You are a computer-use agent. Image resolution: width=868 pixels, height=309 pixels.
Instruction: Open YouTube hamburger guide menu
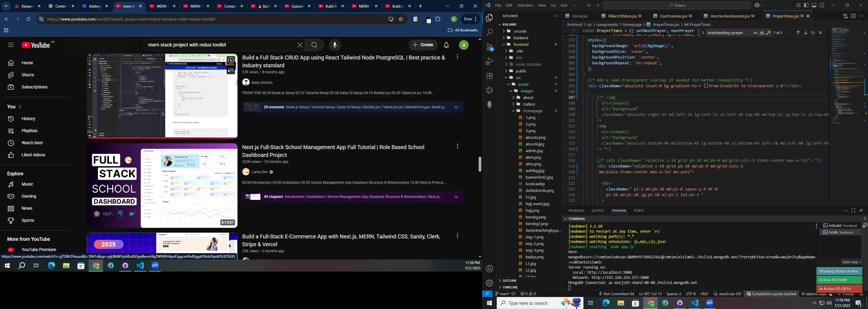click(x=11, y=45)
